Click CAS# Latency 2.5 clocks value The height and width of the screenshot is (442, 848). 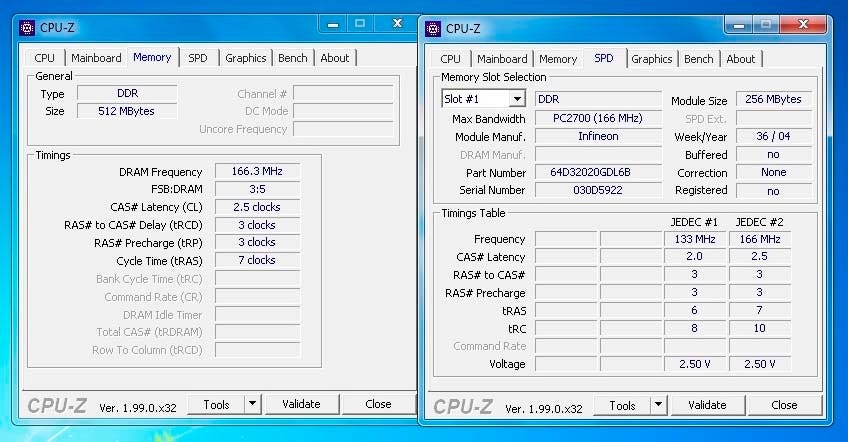point(257,207)
